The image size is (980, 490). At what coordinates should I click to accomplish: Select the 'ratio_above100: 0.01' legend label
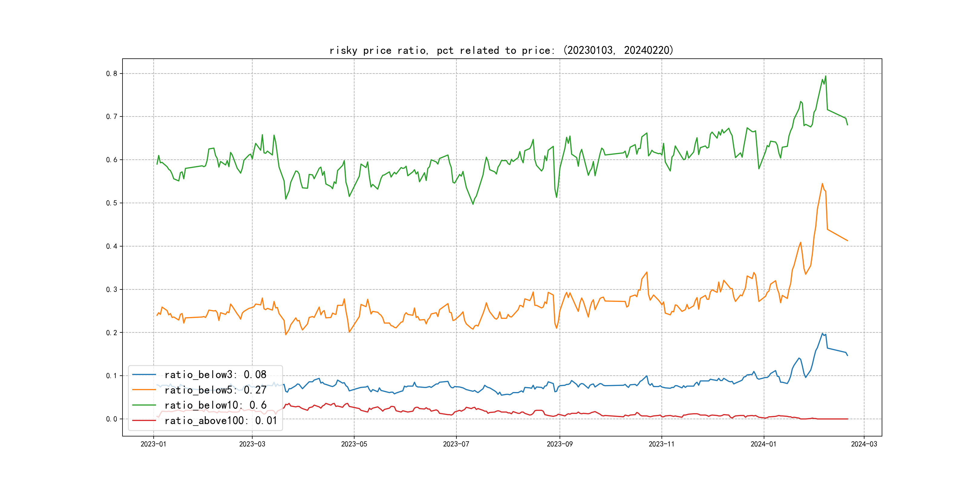tap(221, 420)
